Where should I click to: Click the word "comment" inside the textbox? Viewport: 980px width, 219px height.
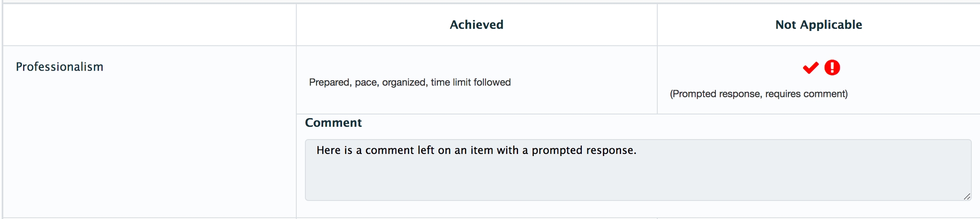pyautogui.click(x=385, y=151)
